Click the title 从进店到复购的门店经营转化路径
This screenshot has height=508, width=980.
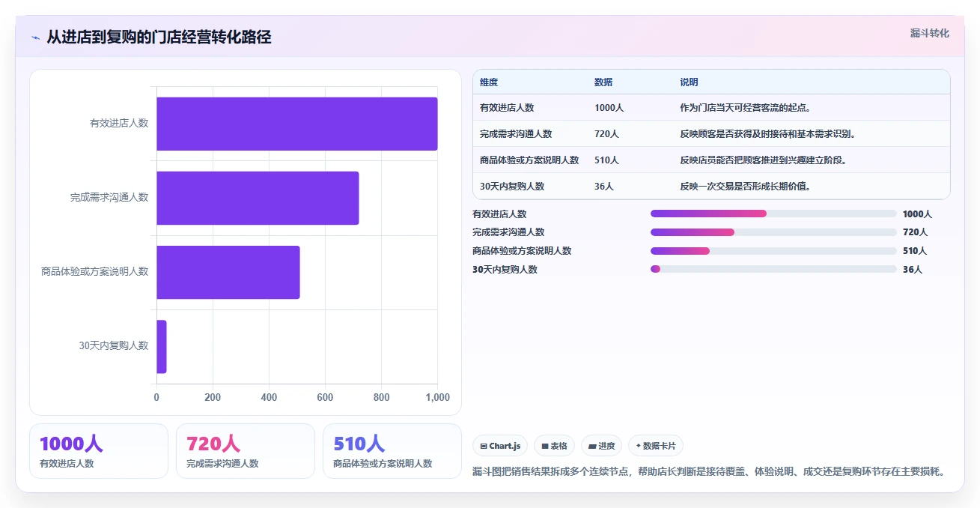tap(159, 37)
